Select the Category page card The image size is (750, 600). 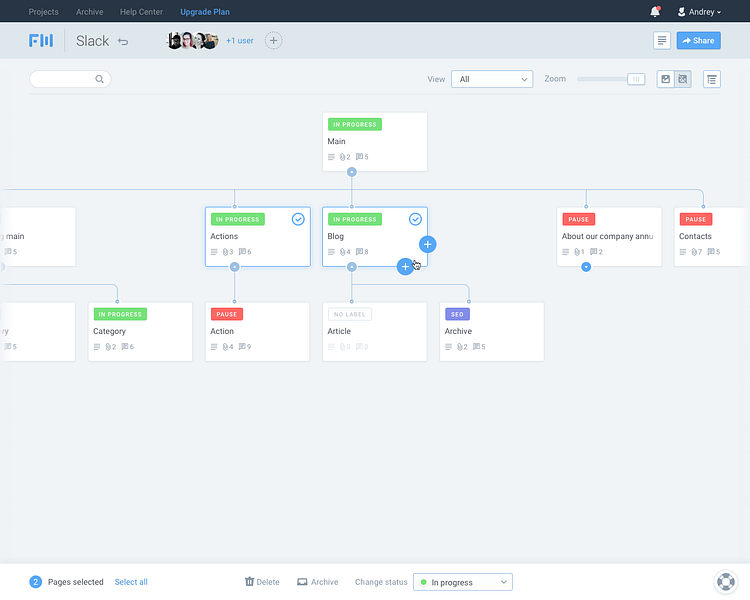140,332
